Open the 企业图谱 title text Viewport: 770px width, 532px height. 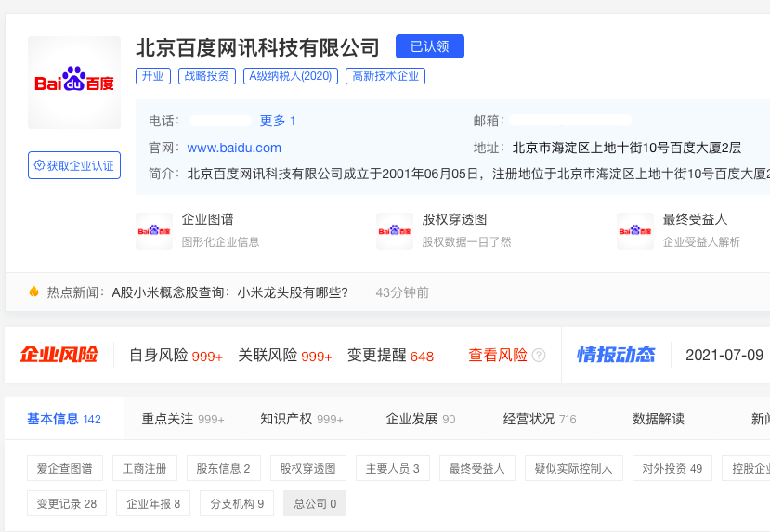click(208, 219)
